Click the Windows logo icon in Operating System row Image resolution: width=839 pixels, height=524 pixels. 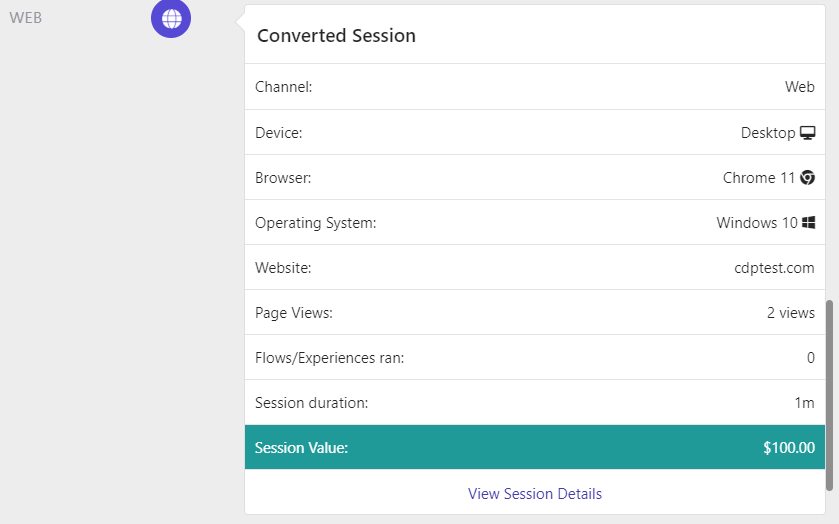(809, 223)
